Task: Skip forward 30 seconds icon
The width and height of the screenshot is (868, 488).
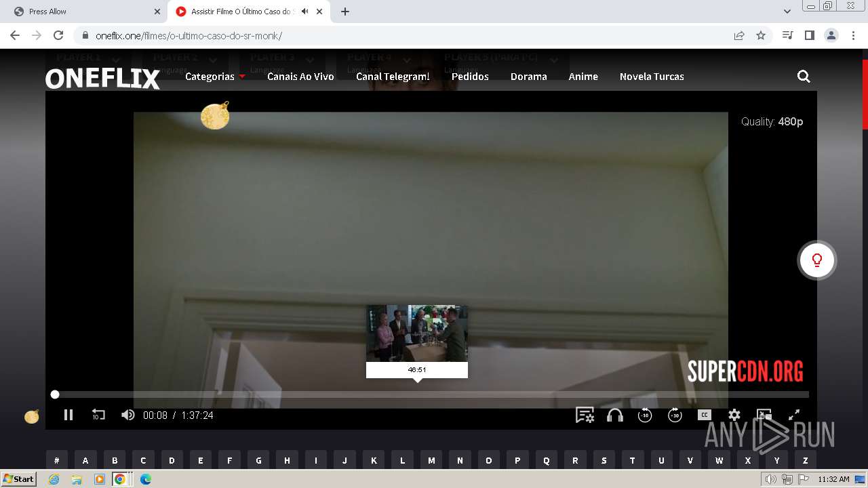Action: click(x=675, y=415)
